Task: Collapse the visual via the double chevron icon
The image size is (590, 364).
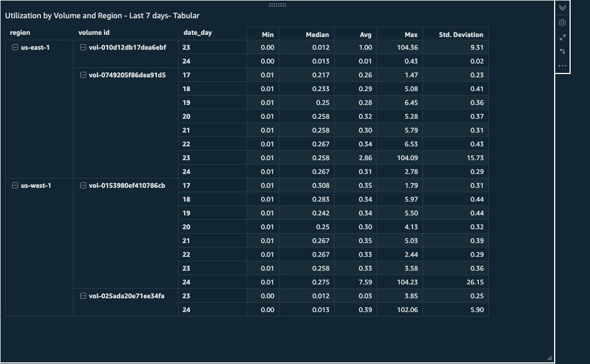Action: tap(562, 8)
